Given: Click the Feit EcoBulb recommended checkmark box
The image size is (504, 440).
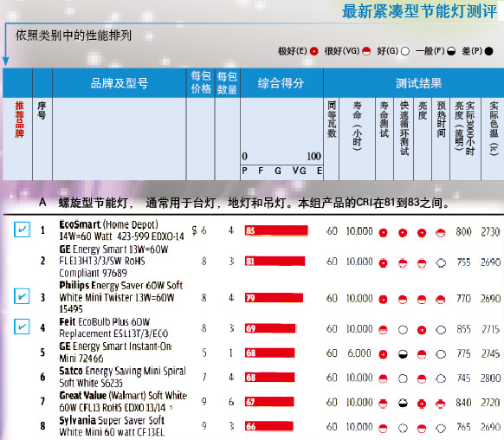Looking at the screenshot, I should [x=22, y=327].
